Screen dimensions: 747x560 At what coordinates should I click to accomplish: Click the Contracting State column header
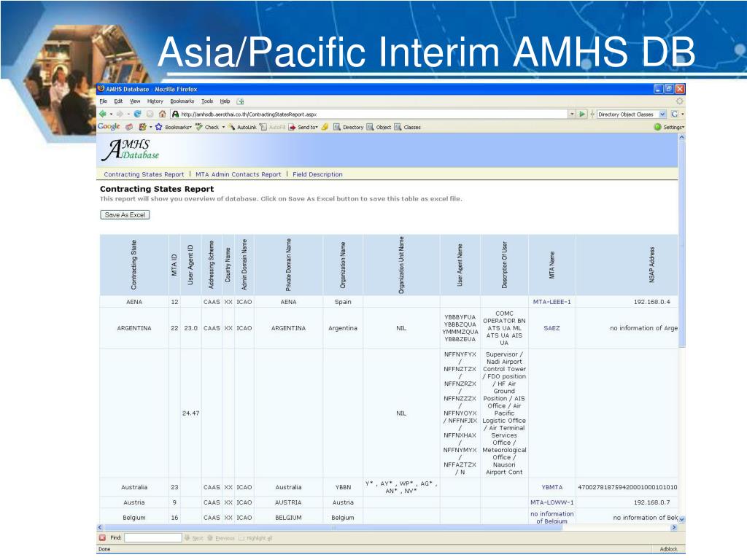pyautogui.click(x=134, y=265)
